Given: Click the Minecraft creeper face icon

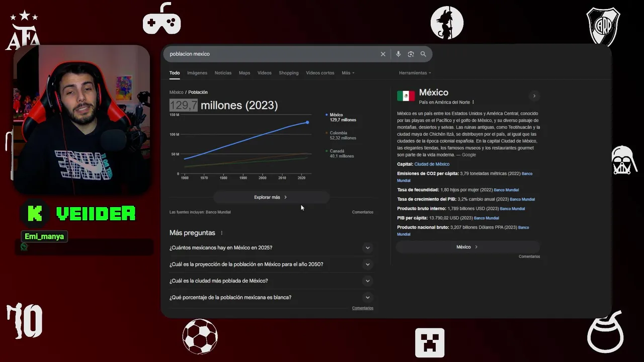Looking at the screenshot, I should [430, 342].
